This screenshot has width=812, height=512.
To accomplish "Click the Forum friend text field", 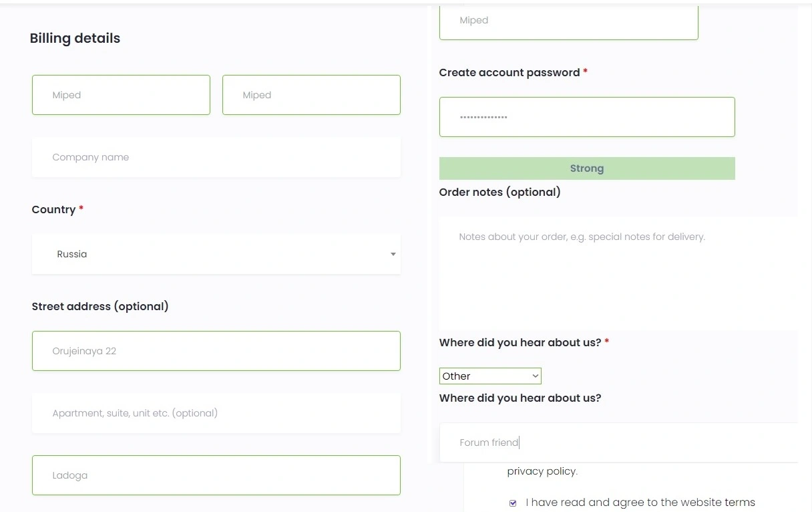I will [618, 442].
